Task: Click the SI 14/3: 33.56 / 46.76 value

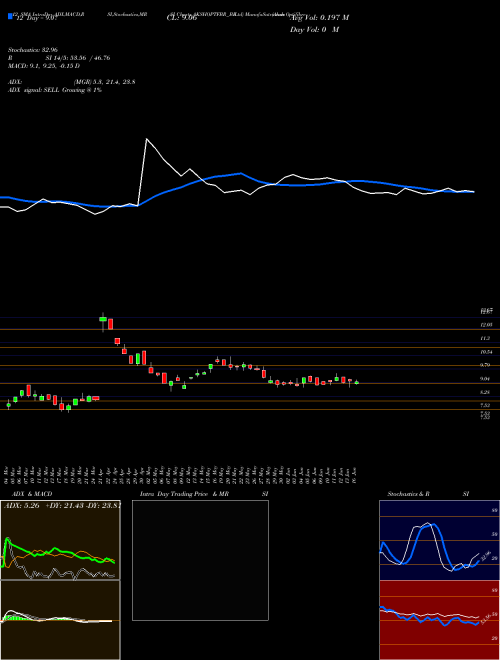Action: (78, 58)
